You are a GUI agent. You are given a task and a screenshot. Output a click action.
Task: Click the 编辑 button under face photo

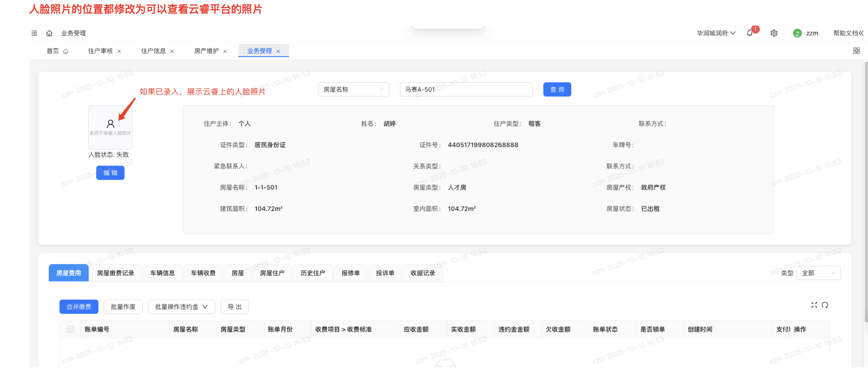(110, 173)
